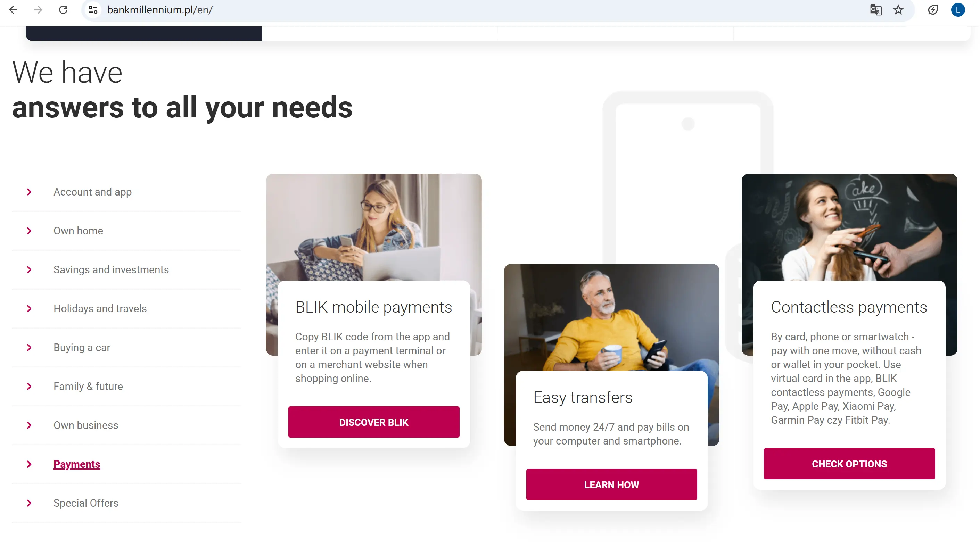The height and width of the screenshot is (556, 980).
Task: Click the Google Translate icon
Action: tap(875, 10)
